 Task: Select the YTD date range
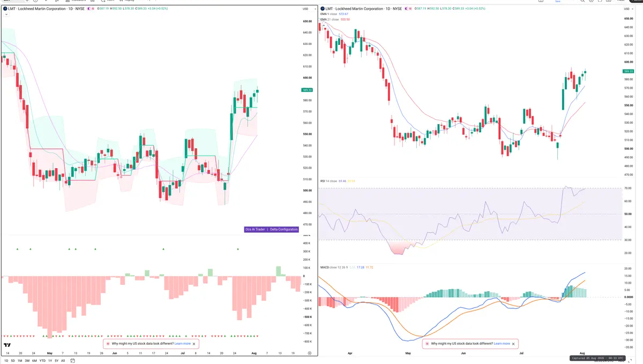[42, 361]
